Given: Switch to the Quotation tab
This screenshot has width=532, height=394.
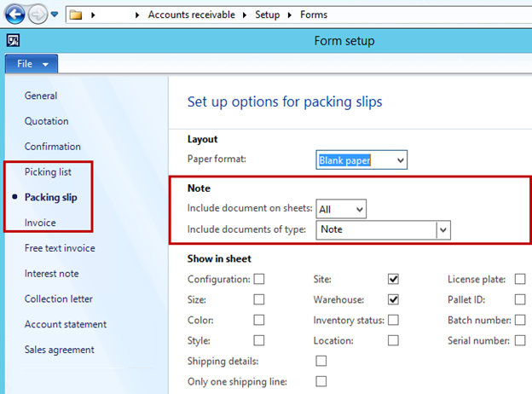Looking at the screenshot, I should 47,121.
